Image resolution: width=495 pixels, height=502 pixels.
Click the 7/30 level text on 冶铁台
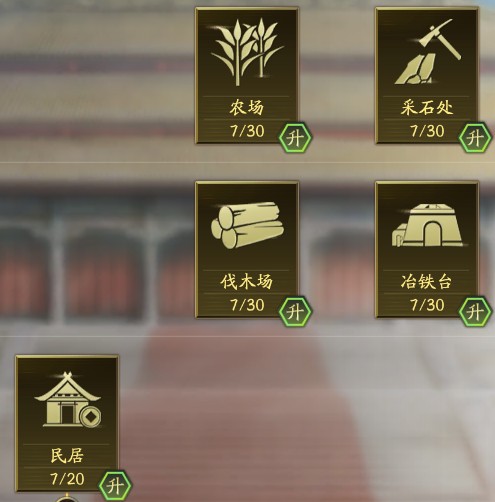pyautogui.click(x=427, y=305)
